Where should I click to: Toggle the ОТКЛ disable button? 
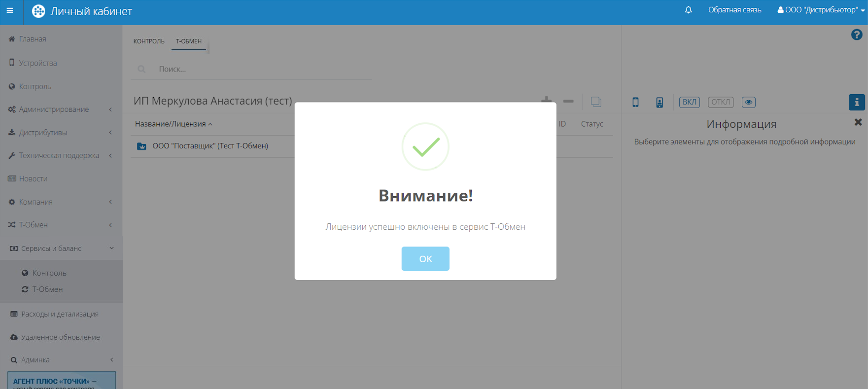point(720,102)
